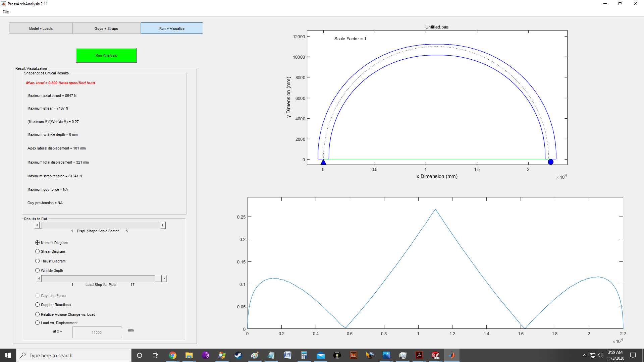The height and width of the screenshot is (362, 644).
Task: Open Task View on the taskbar
Action: 156,355
